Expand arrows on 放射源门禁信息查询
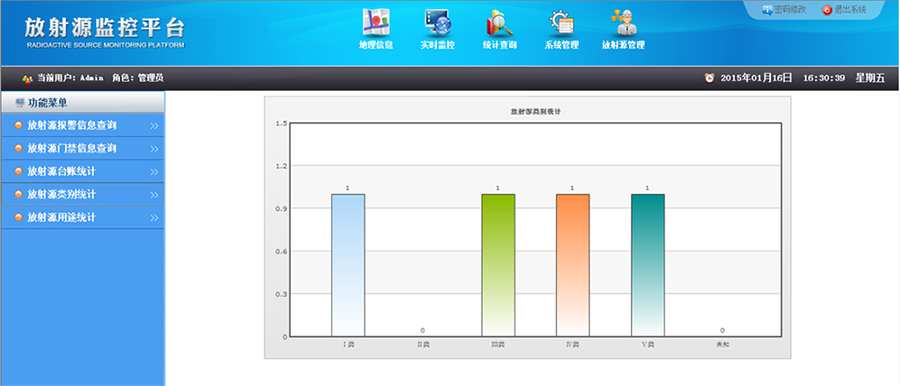This screenshot has width=900, height=386. pos(154,149)
